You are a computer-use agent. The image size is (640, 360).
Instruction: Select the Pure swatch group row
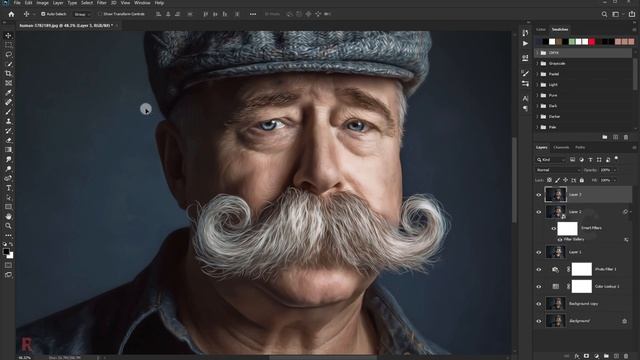(584, 95)
